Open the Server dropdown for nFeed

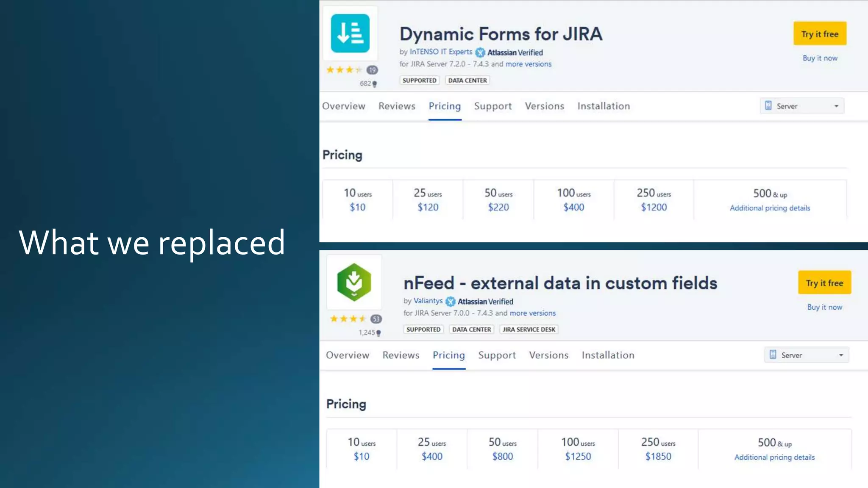pos(806,355)
